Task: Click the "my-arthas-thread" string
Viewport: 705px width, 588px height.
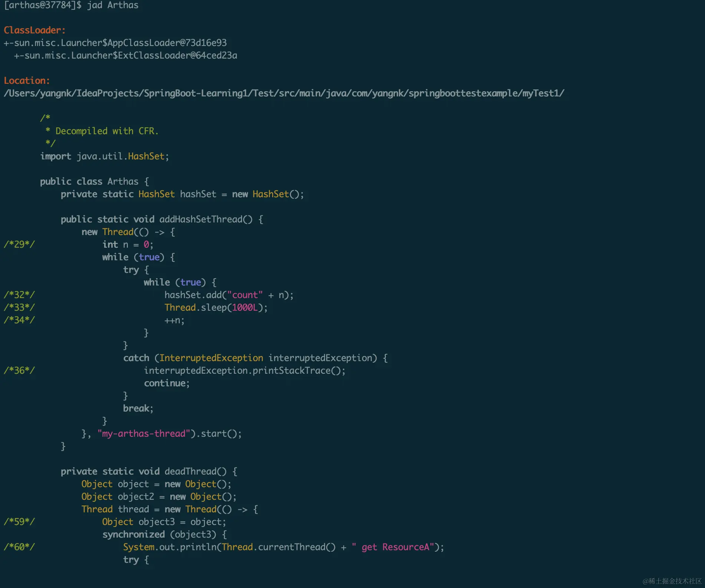Action: [144, 433]
